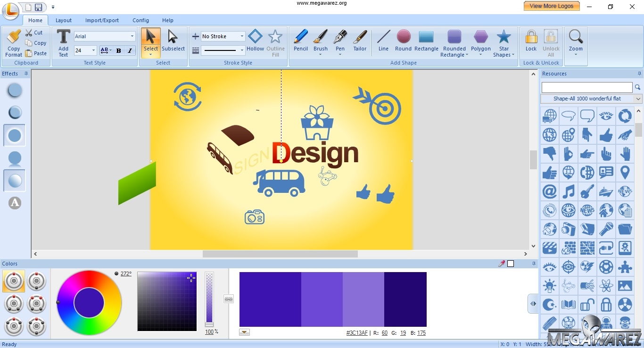Switch to the Layout ribbon tab

point(64,20)
